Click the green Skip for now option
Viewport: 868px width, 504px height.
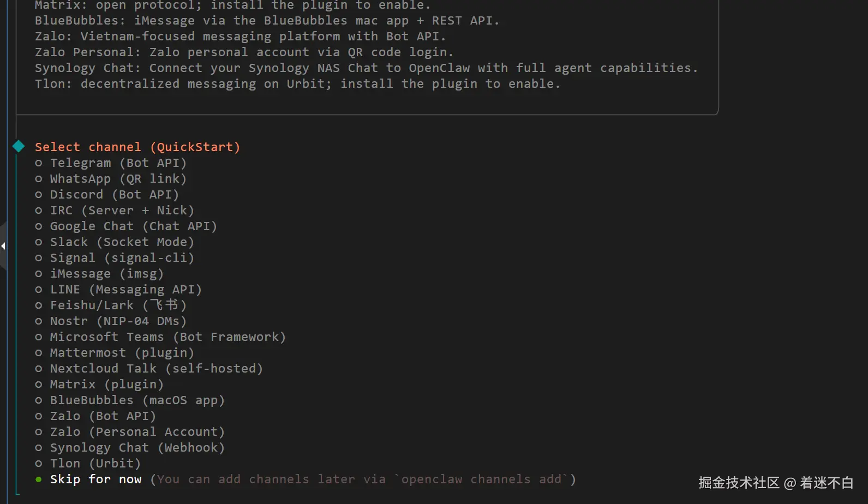tap(95, 479)
